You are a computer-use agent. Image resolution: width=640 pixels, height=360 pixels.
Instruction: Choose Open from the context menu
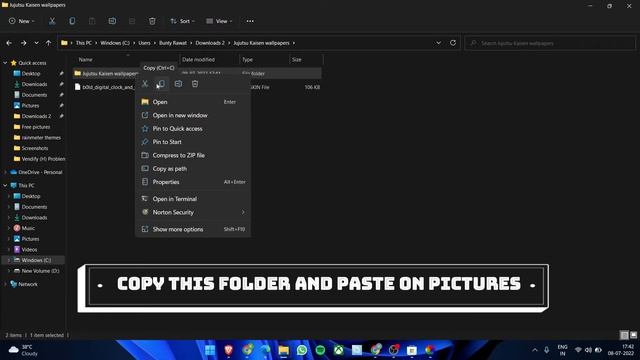[x=193, y=102]
